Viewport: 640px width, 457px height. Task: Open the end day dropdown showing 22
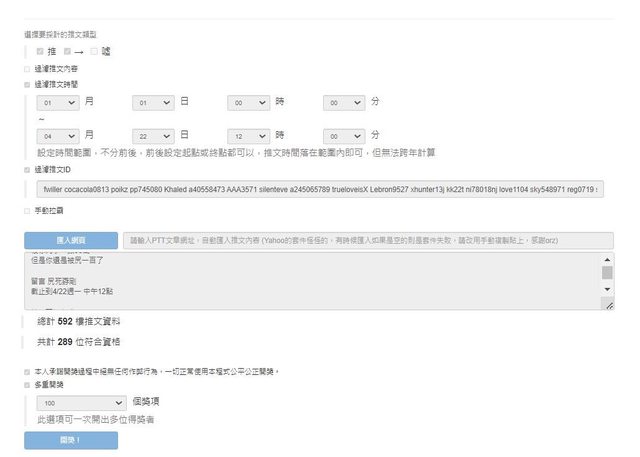pos(153,135)
